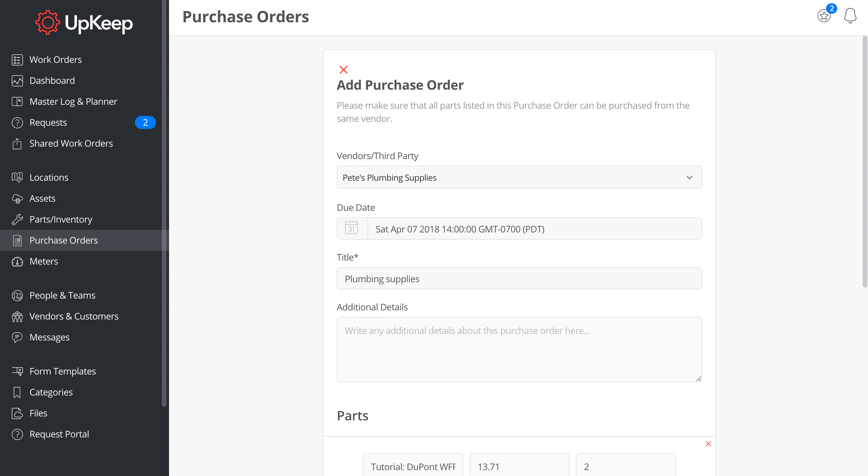Open Parts/Inventory section
The image size is (868, 476).
click(61, 219)
